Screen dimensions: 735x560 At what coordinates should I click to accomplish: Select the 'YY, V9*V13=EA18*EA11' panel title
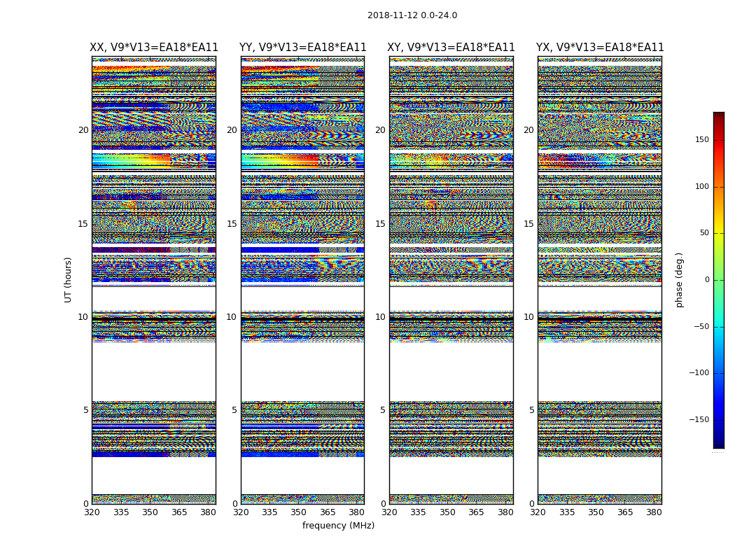click(x=303, y=48)
